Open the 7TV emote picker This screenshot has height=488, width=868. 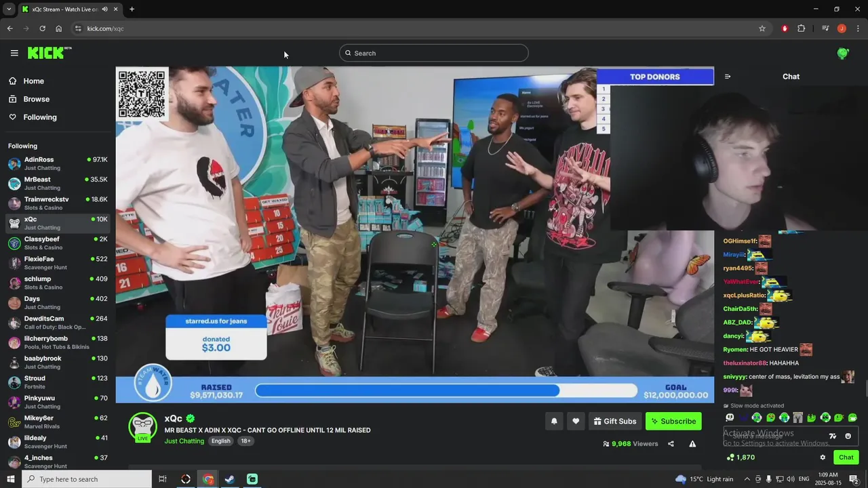click(833, 436)
